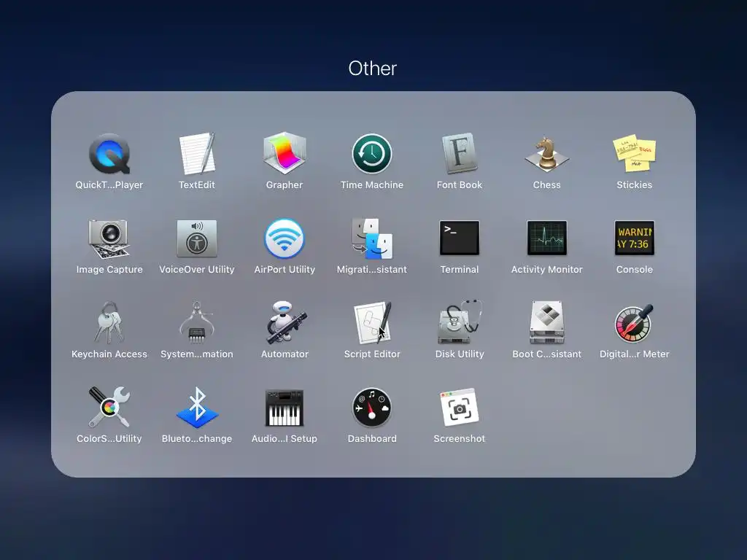Screen dimensions: 747x560
Task: Click the "Dashboard" text label
Action: click(372, 438)
